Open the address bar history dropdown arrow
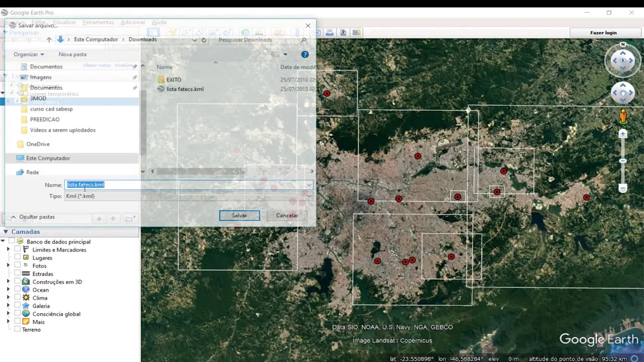This screenshot has width=644, height=362. (195, 40)
